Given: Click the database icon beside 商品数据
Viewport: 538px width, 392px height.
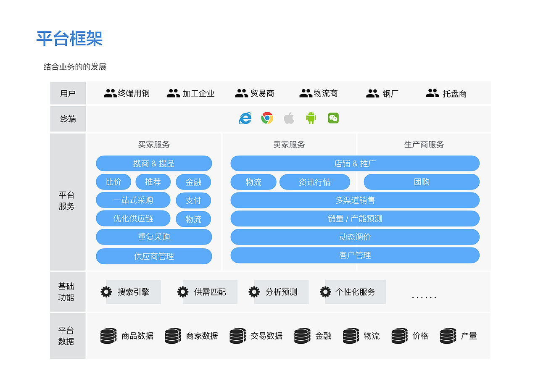Looking at the screenshot, I should click(x=108, y=336).
